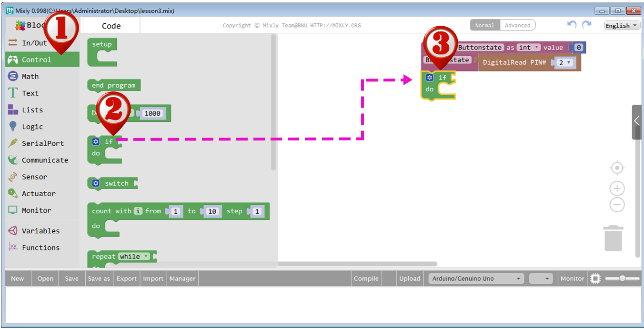
Task: Open the serial Monitor button in bottom toolbar
Action: [x=572, y=279]
